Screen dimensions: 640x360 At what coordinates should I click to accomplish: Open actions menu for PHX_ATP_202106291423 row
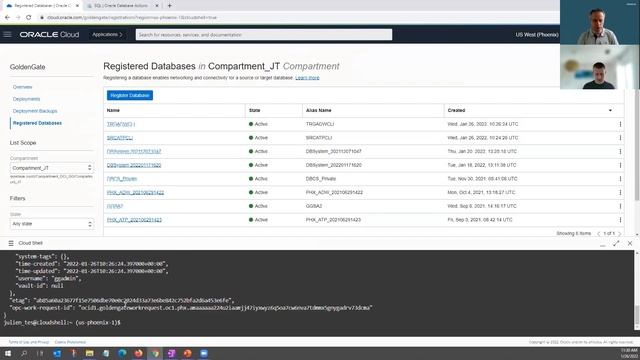620,220
